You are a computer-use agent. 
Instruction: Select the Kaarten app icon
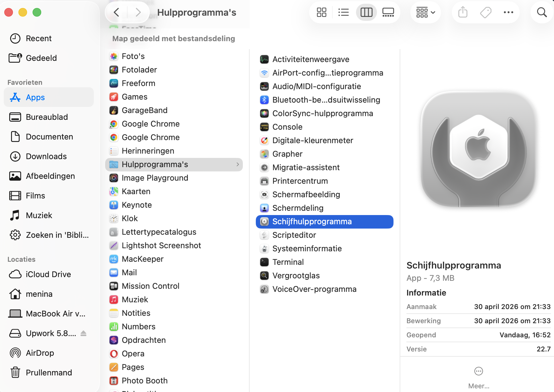click(x=114, y=191)
